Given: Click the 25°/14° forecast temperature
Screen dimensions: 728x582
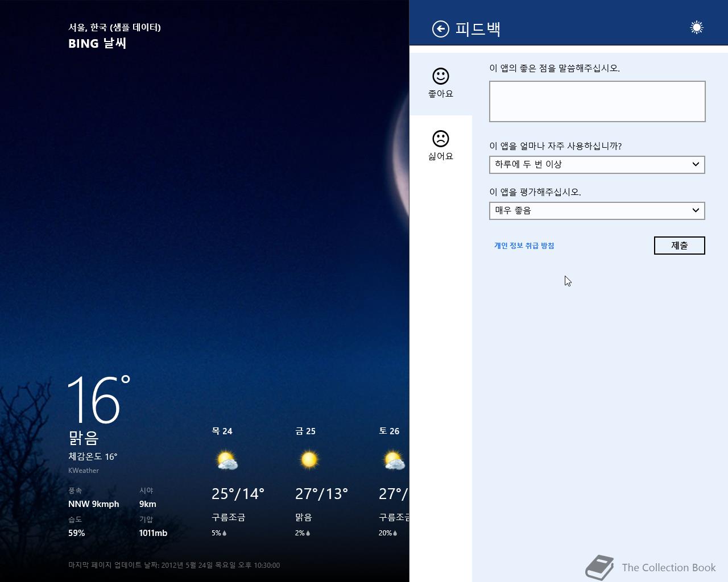Looking at the screenshot, I should pos(238,493).
